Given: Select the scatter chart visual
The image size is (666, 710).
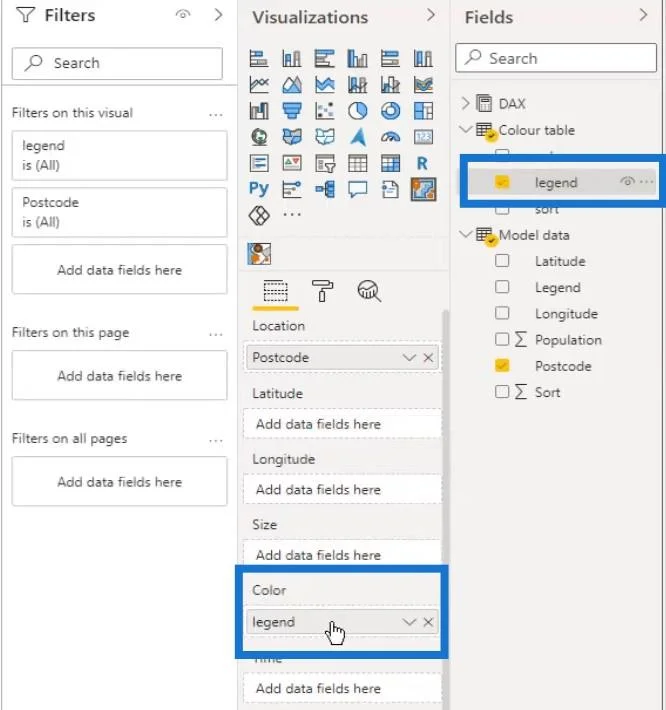Looking at the screenshot, I should click(x=325, y=111).
